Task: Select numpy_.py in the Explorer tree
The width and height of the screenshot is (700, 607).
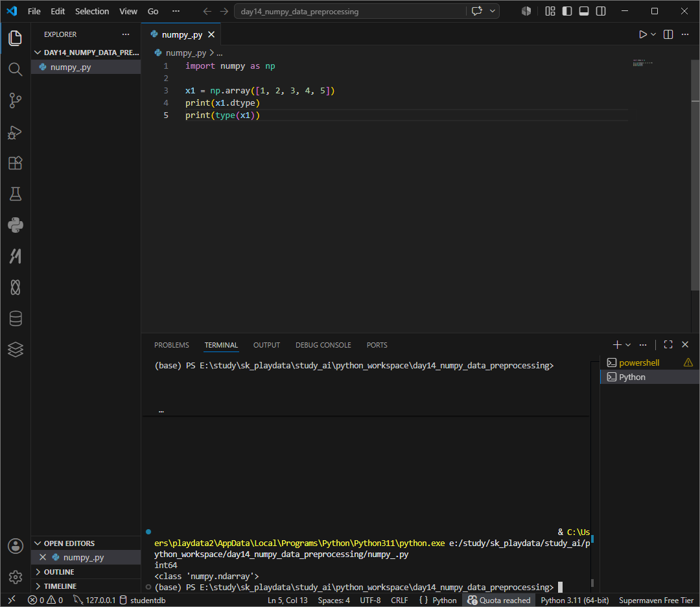Action: [x=86, y=67]
